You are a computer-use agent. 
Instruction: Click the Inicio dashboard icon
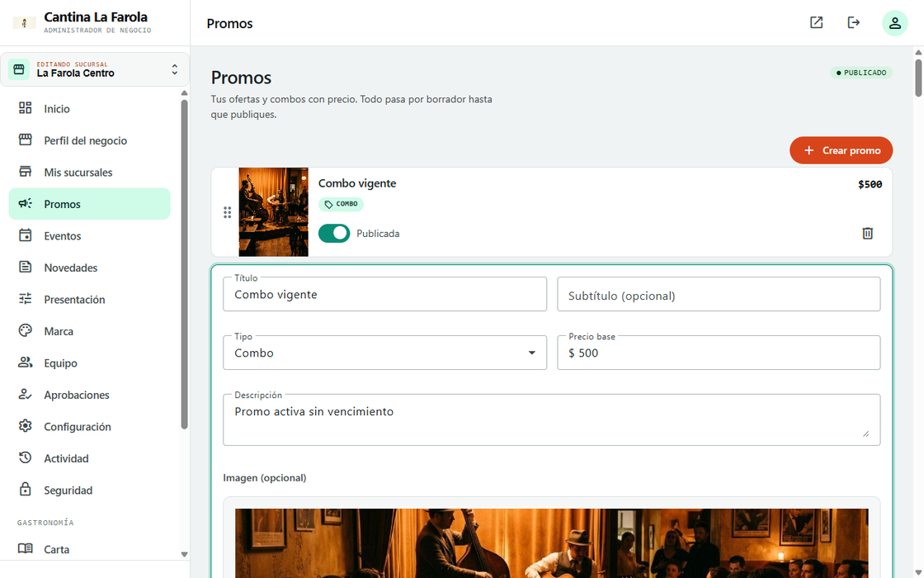coord(25,108)
